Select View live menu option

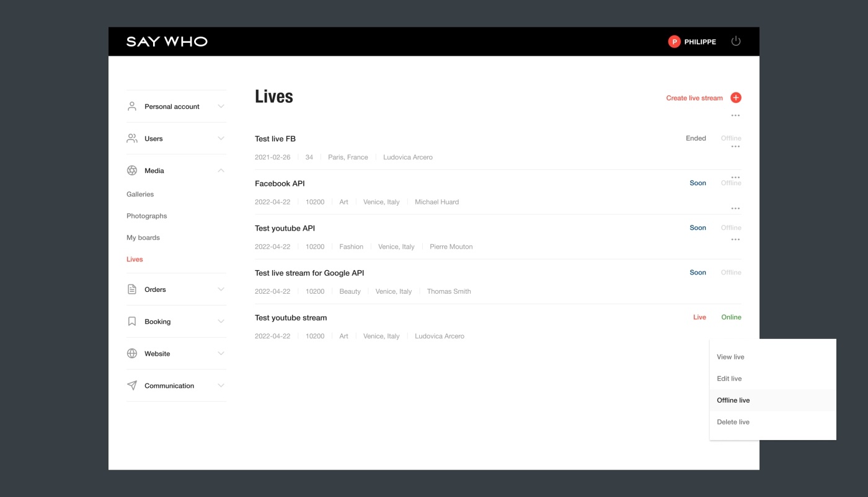(x=730, y=357)
